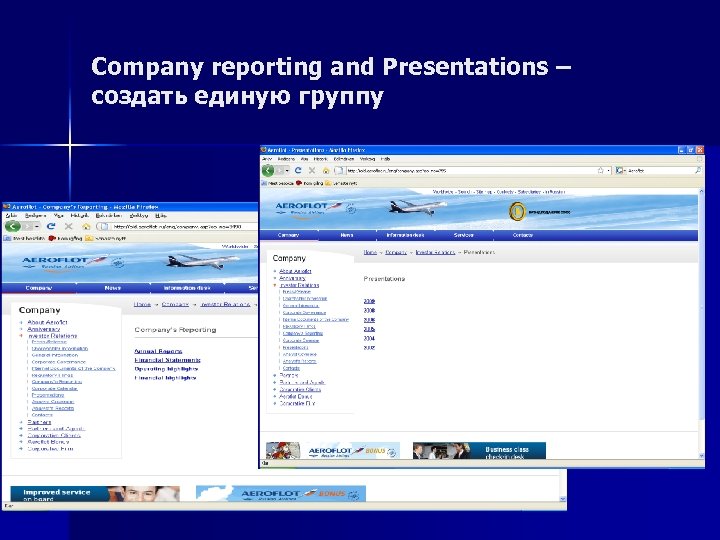Expand Partners in Company's Reporting sidebar
720x540 pixels.
point(21,422)
